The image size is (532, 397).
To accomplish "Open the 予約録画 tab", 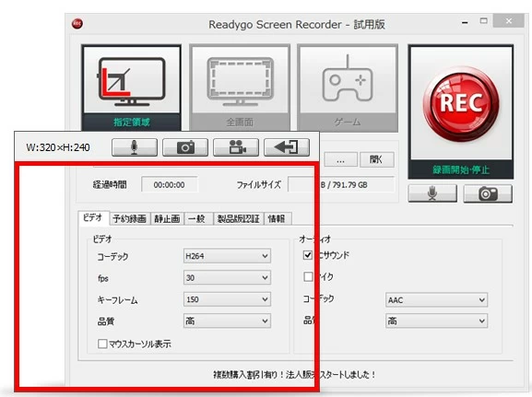I will [x=130, y=218].
